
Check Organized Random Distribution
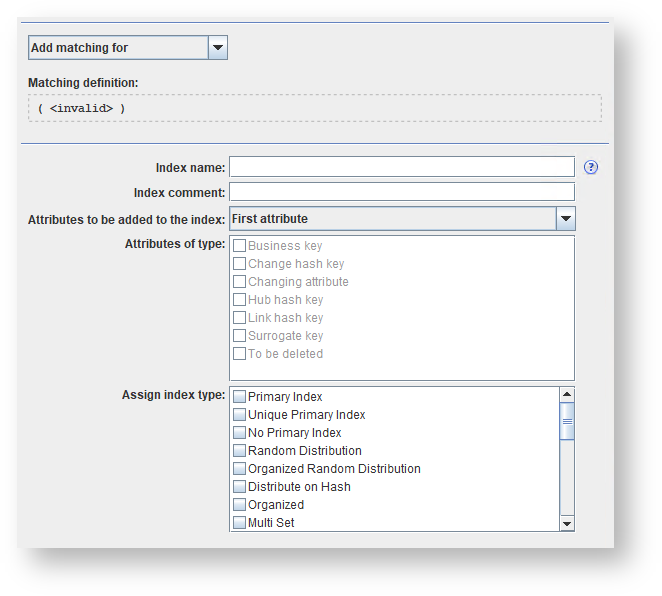tap(240, 469)
